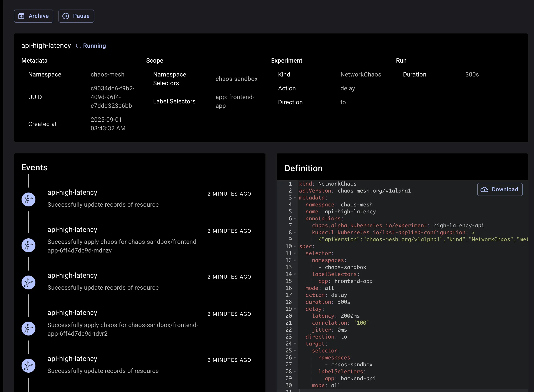Click line 9 JSON configuration string
Screen dimensions: 534x392
(x=423, y=239)
